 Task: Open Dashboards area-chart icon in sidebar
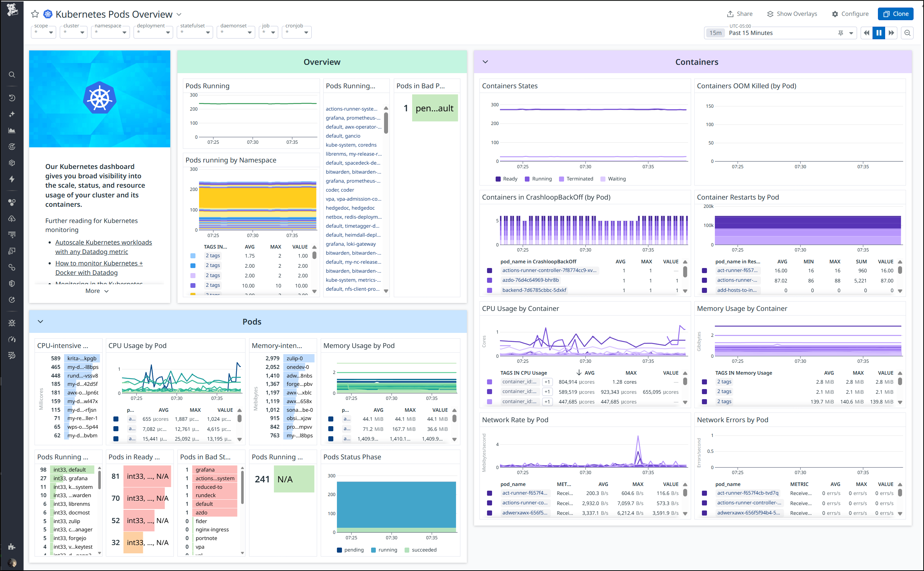[x=12, y=130]
